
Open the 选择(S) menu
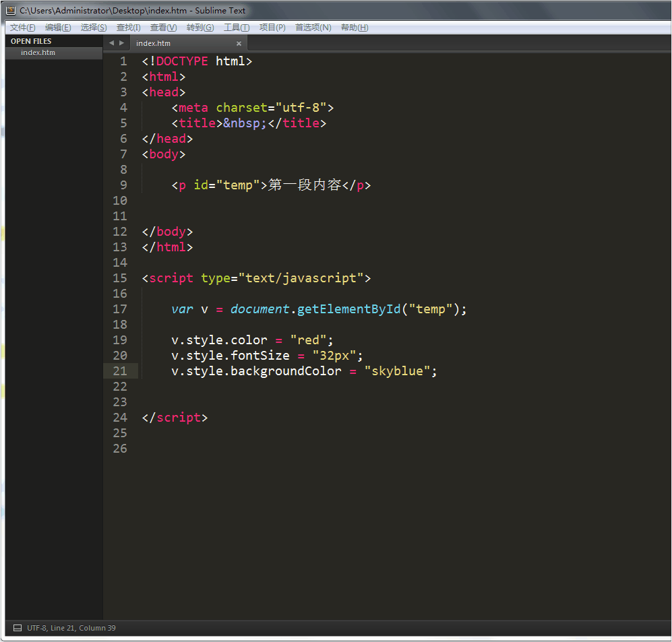94,28
